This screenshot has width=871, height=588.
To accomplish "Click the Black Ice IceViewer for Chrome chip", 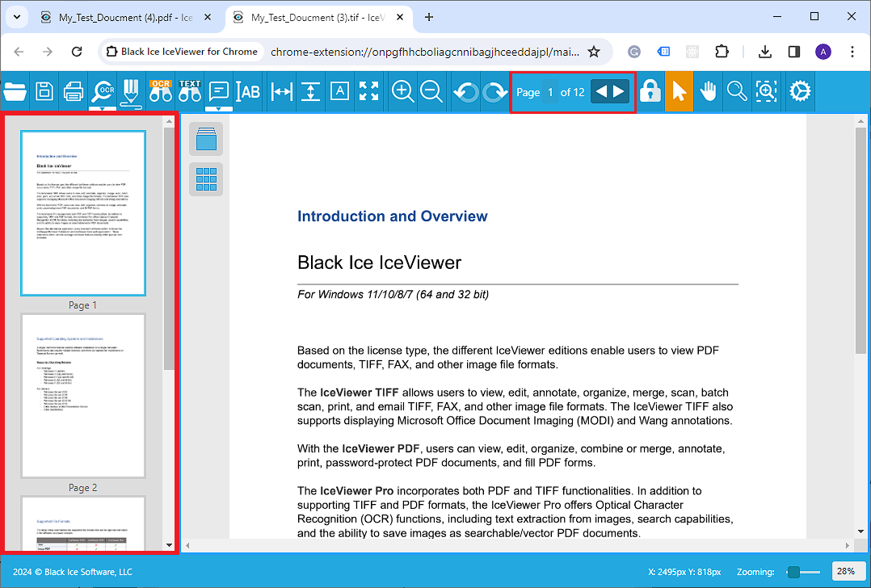I will [x=183, y=52].
